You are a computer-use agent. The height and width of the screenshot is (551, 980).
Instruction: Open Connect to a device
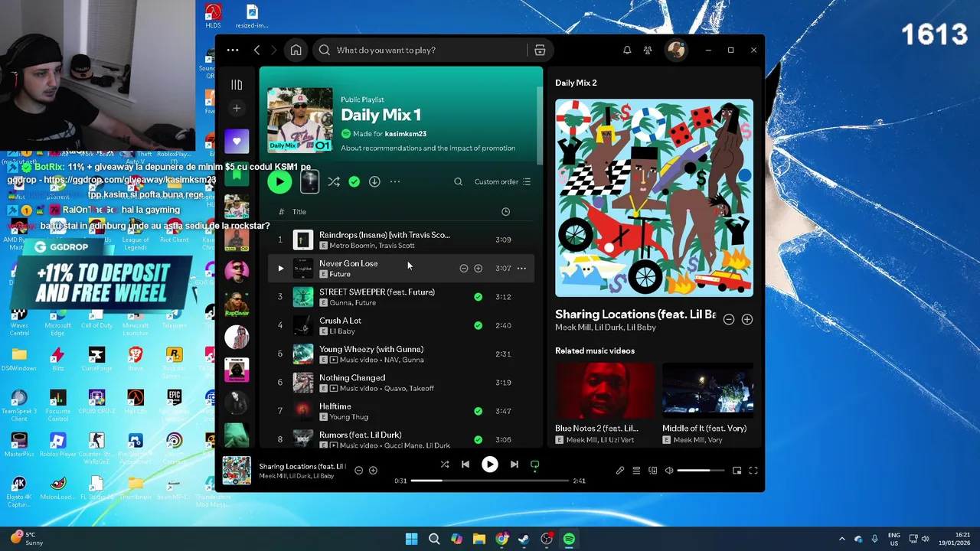click(652, 471)
